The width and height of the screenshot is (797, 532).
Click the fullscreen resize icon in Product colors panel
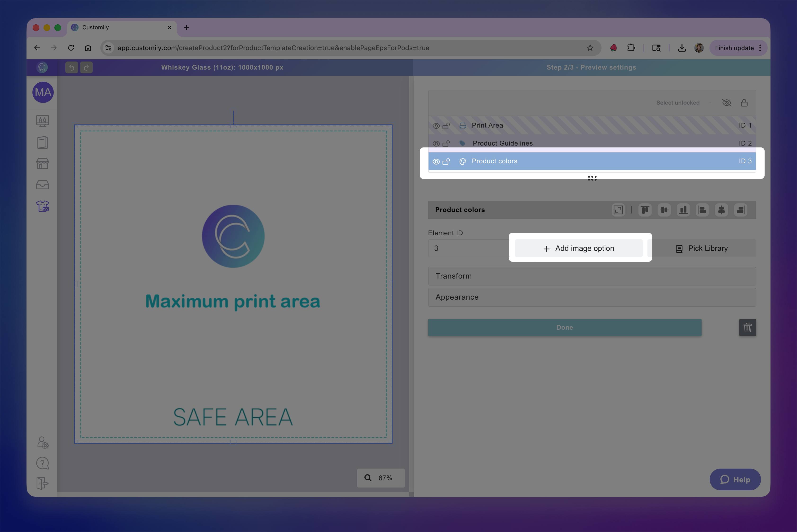click(x=618, y=210)
